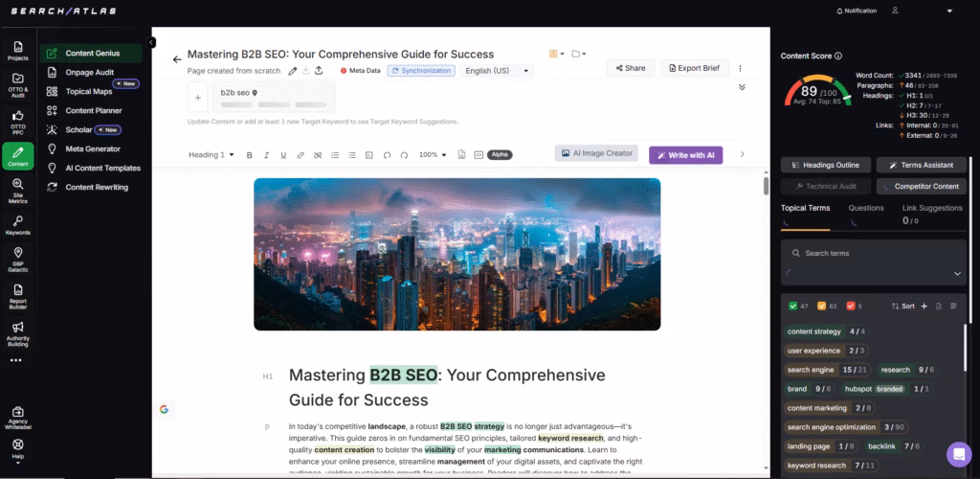Switch to the Questions tab
Viewport: 980px width, 479px height.
point(866,208)
